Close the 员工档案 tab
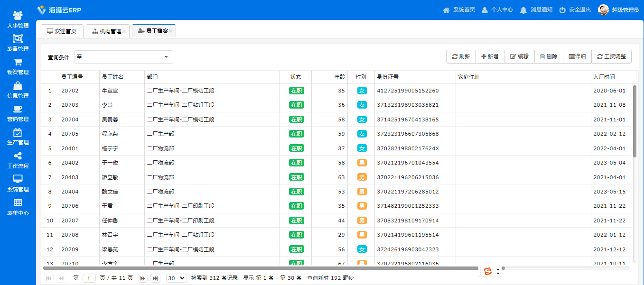This screenshot has width=644, height=285. [171, 31]
